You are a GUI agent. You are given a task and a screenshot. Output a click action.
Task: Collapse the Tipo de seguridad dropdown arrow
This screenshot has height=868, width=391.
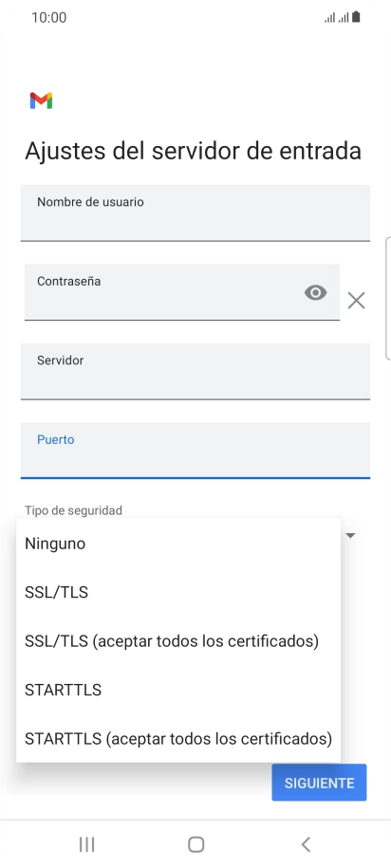[x=350, y=535]
